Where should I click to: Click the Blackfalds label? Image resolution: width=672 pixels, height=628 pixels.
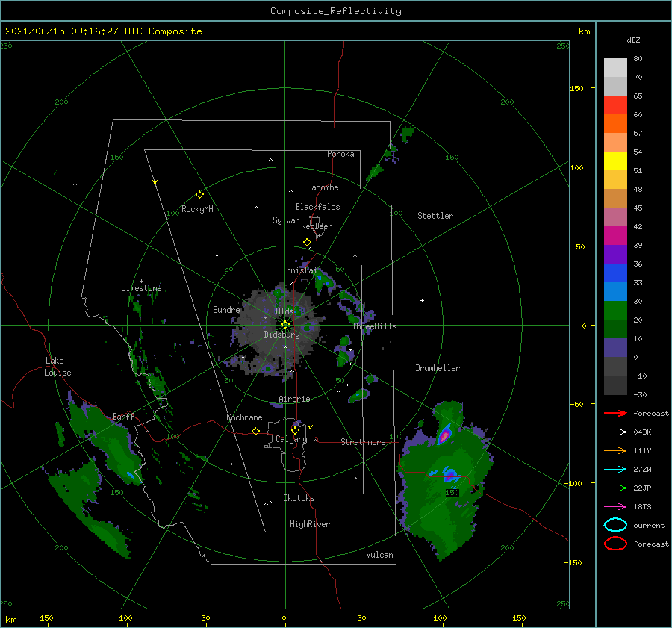coord(317,207)
